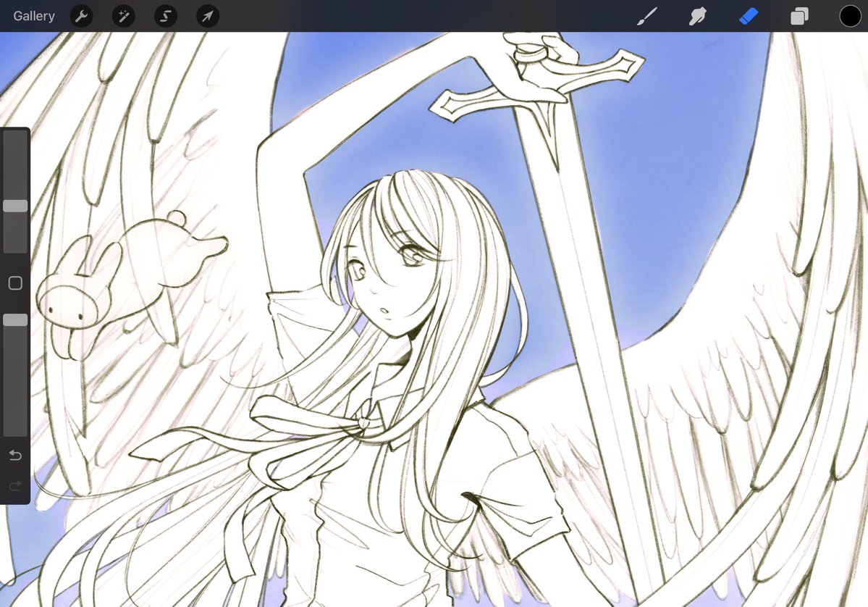Open the Layers panel
Screen dimensions: 868x607
(x=799, y=16)
